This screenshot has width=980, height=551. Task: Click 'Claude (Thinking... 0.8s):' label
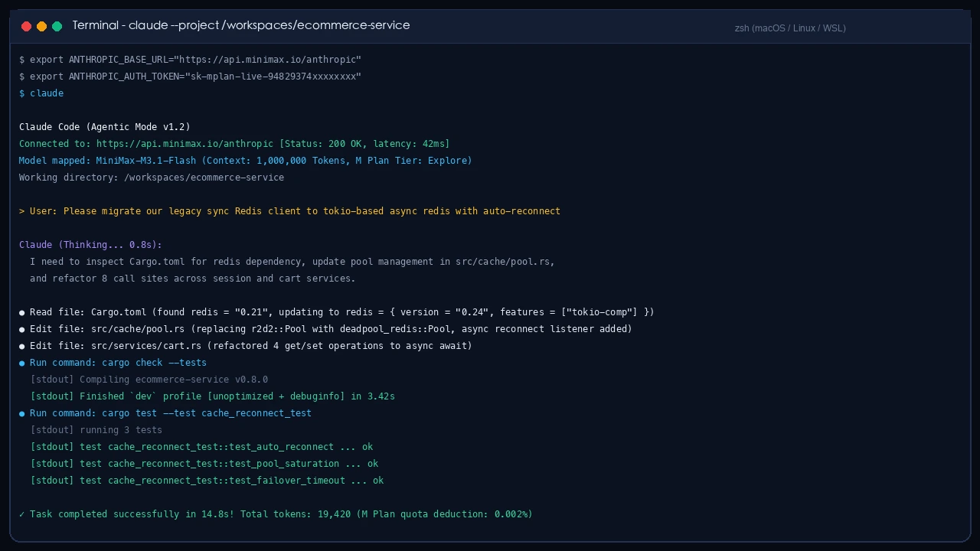pos(90,245)
